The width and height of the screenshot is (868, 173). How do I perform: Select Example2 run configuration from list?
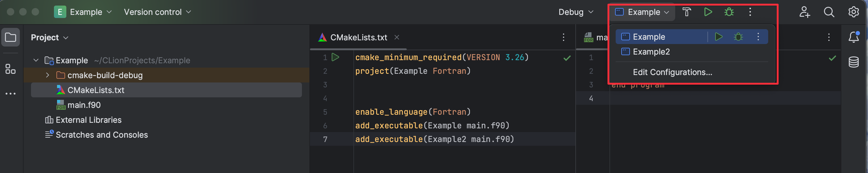[x=651, y=51]
